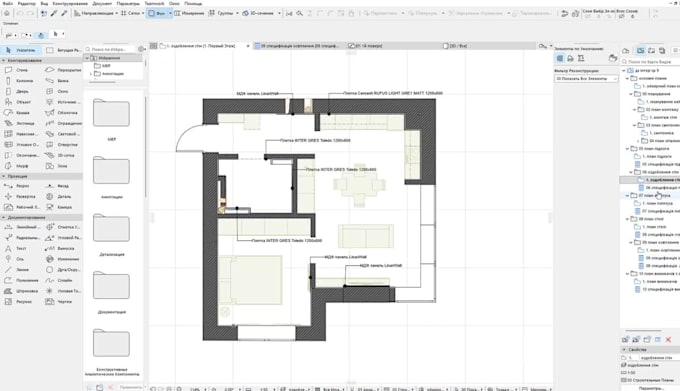Open the Сетка dropdown arrow
The height and width of the screenshot is (391, 680).
(143, 13)
